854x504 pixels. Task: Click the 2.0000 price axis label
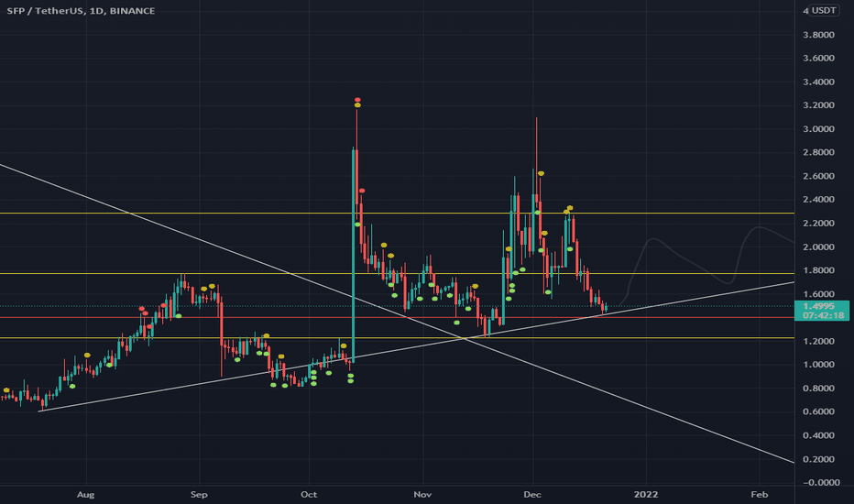click(818, 247)
